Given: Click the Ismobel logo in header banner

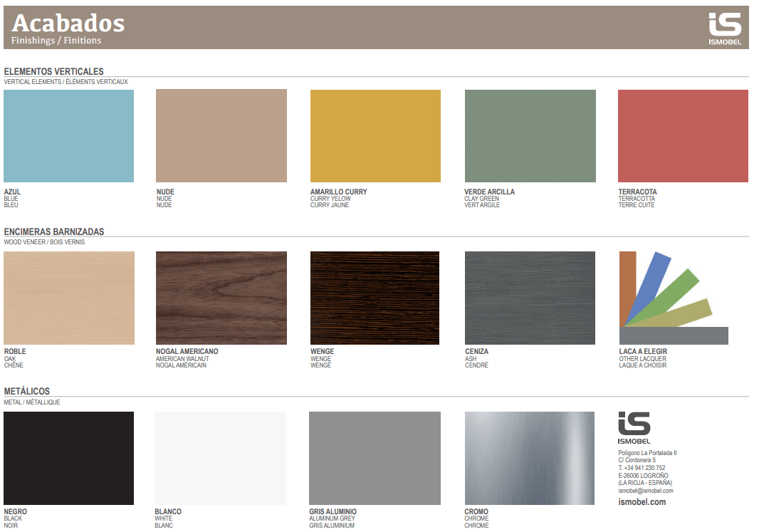Looking at the screenshot, I should pyautogui.click(x=725, y=28).
